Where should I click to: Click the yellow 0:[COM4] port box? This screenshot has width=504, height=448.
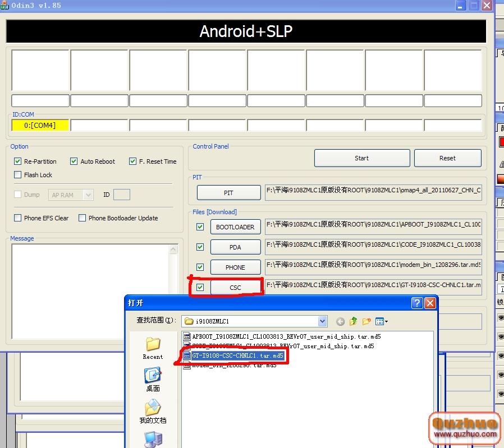click(x=40, y=125)
